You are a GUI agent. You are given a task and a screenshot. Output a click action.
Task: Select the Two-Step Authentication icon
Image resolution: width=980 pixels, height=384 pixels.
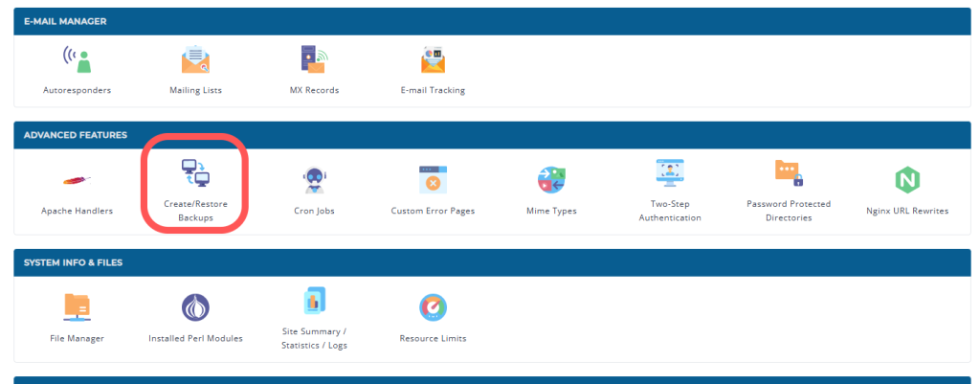(x=670, y=173)
